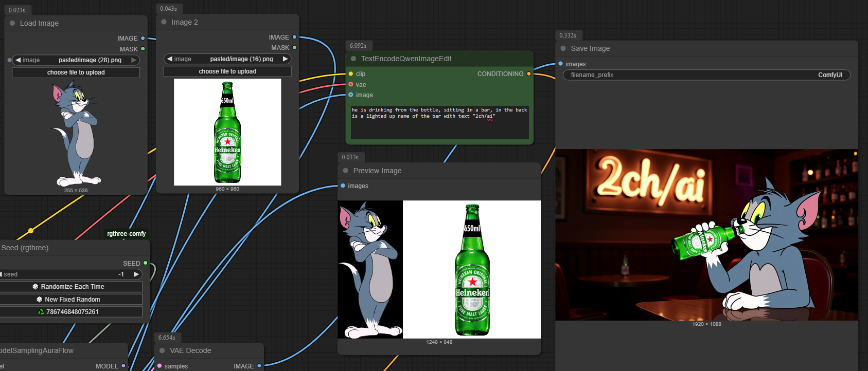Click the 6.654s execution time badge
Viewport: 868px width, 371px height.
coord(167,338)
